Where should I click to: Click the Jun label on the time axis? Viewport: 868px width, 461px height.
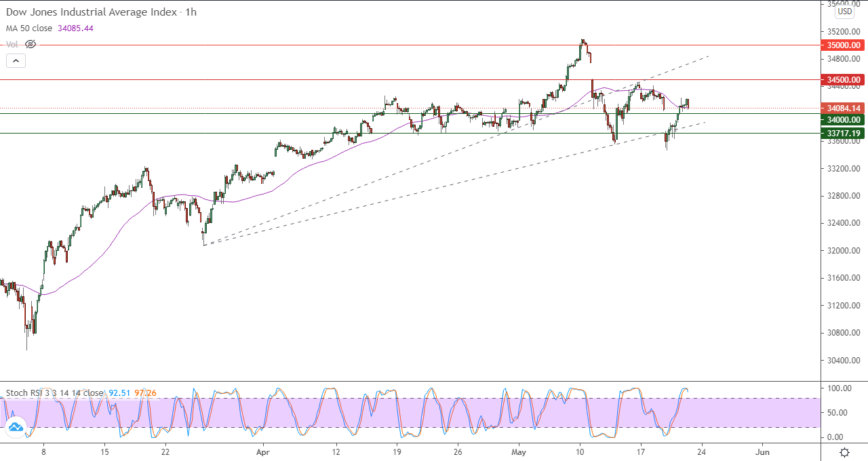tap(762, 452)
